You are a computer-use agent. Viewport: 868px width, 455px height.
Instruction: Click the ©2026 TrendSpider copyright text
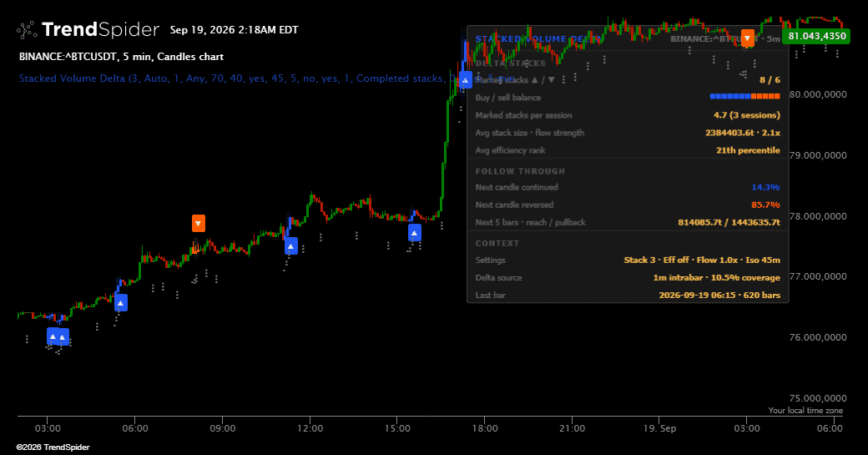[53, 447]
